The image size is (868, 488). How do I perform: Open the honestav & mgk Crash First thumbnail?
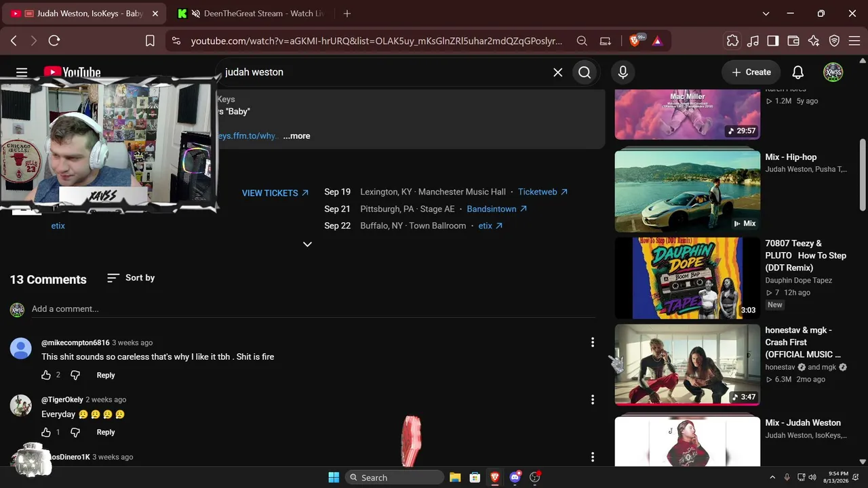[x=688, y=365]
